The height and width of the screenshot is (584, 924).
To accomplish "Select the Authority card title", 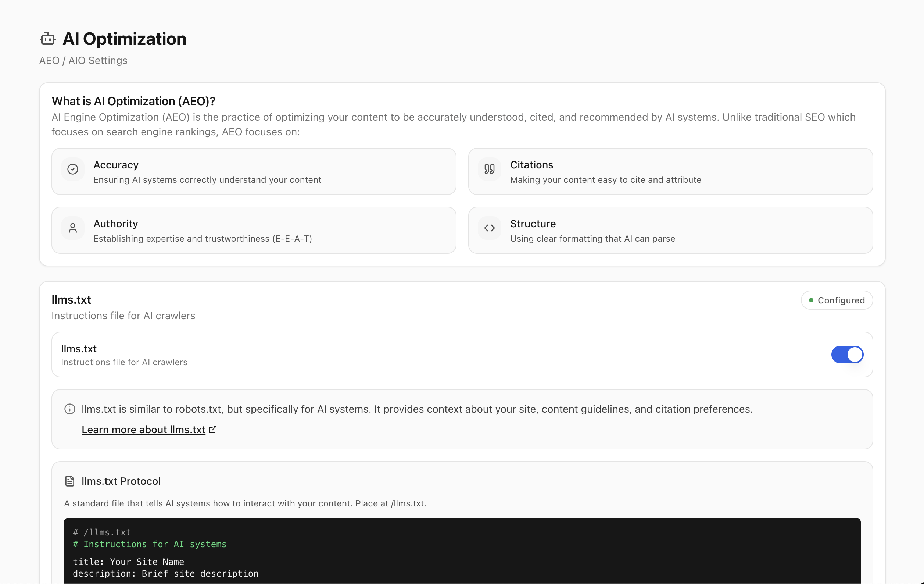I will [x=116, y=224].
